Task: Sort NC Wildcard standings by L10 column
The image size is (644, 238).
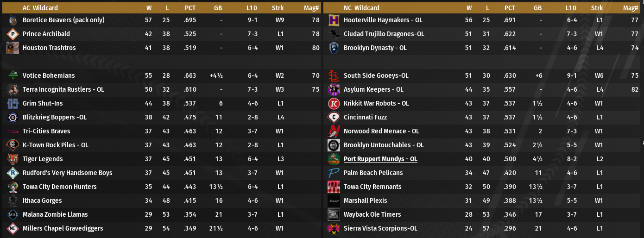Action: coord(571,8)
